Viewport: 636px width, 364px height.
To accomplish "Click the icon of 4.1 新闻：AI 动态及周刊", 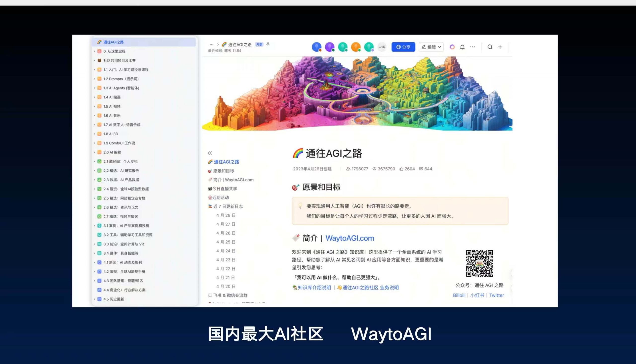I will 99,263.
